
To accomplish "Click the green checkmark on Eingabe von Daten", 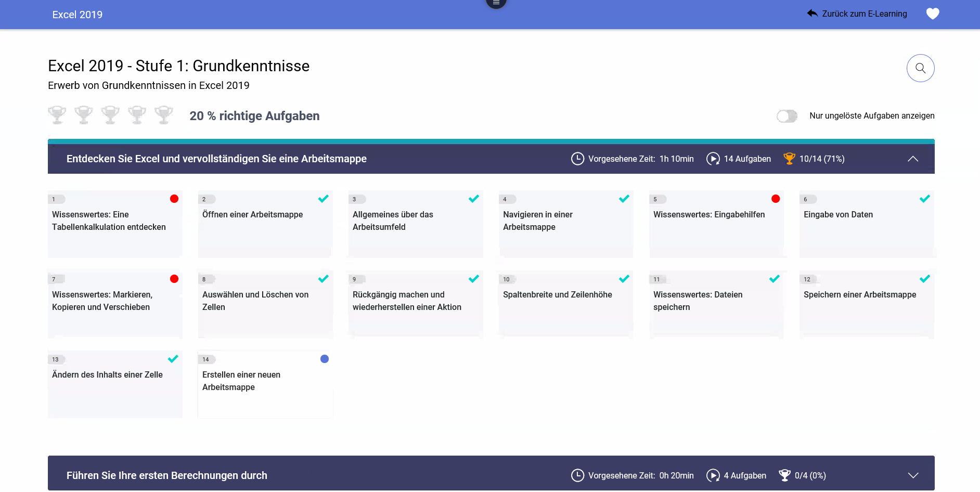I will pos(924,199).
